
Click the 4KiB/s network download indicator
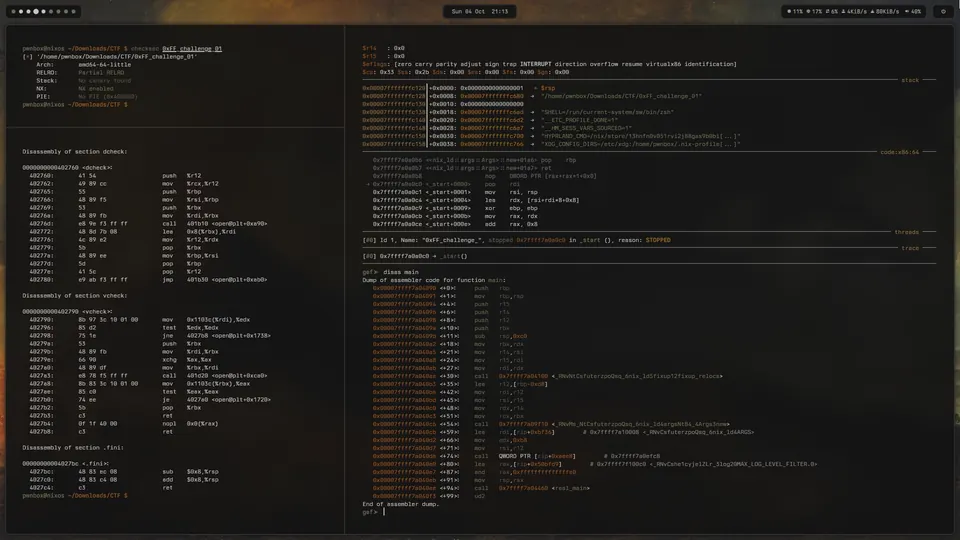[854, 12]
